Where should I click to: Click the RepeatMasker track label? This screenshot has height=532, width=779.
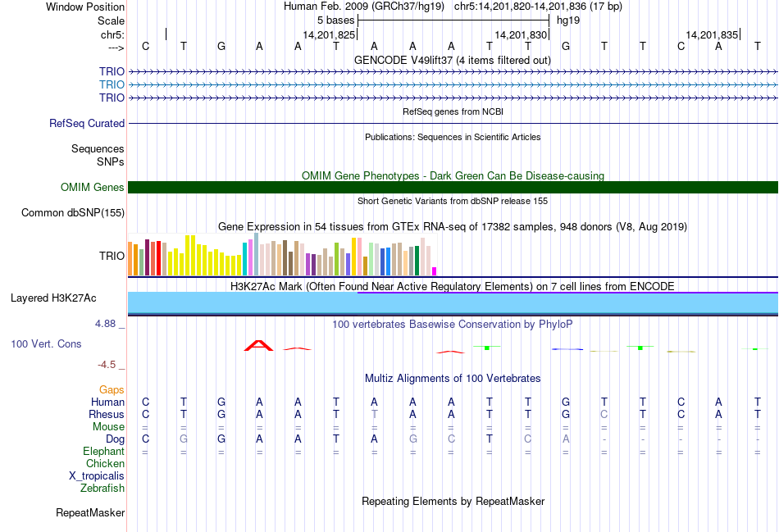90,512
